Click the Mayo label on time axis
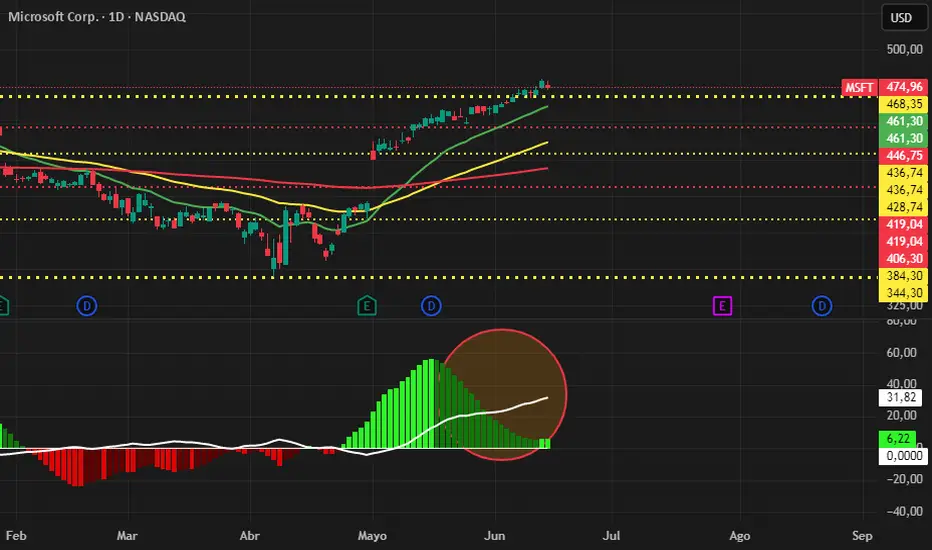This screenshot has width=932, height=550. point(372,536)
